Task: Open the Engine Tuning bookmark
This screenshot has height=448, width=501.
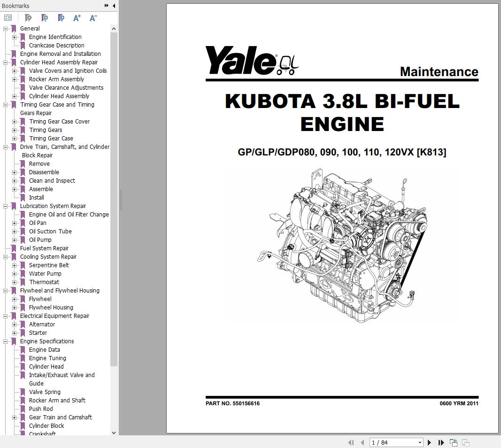Action: [47, 358]
